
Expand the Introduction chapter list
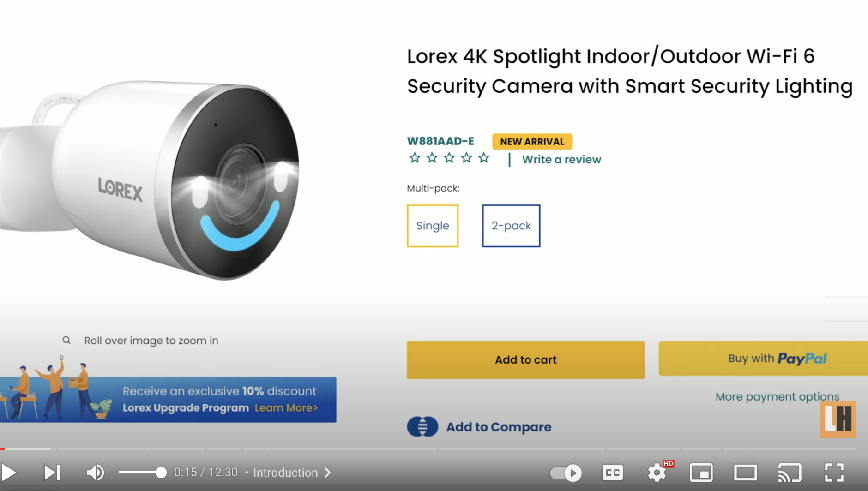292,473
